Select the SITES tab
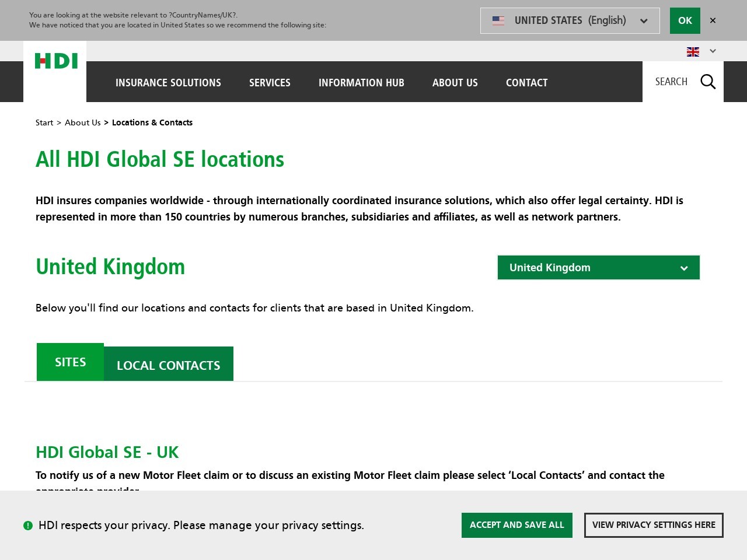 (70, 362)
